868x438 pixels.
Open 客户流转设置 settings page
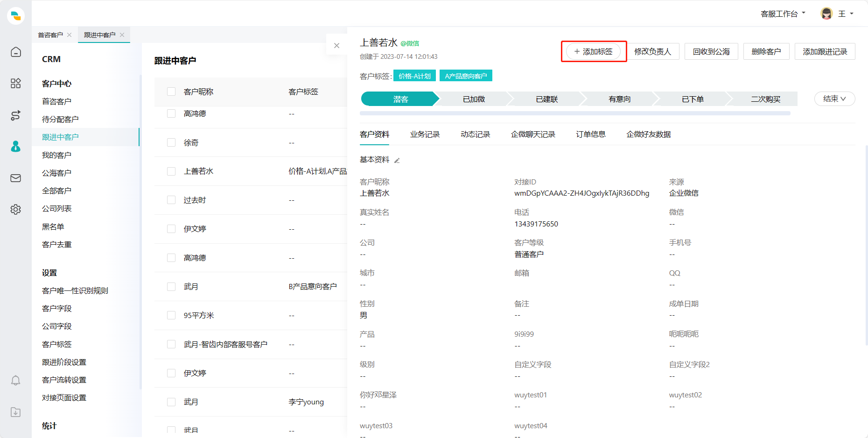[x=64, y=380]
